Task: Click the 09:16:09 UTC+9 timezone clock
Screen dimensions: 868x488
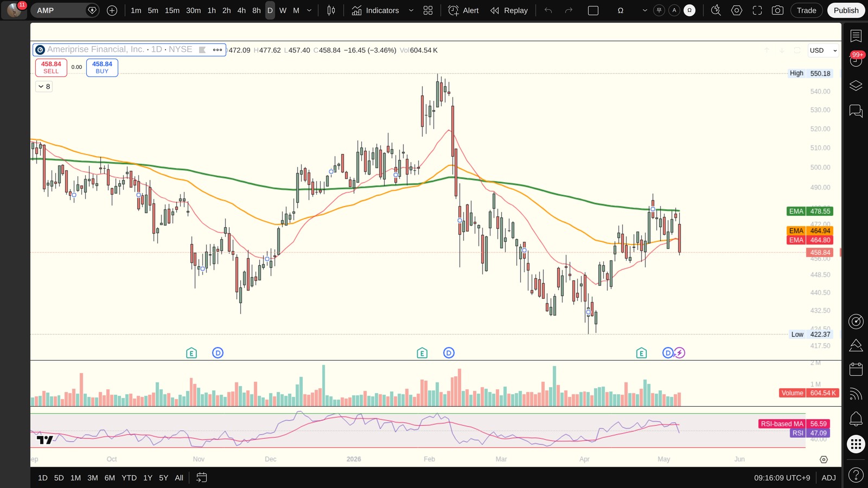Action: (x=782, y=478)
